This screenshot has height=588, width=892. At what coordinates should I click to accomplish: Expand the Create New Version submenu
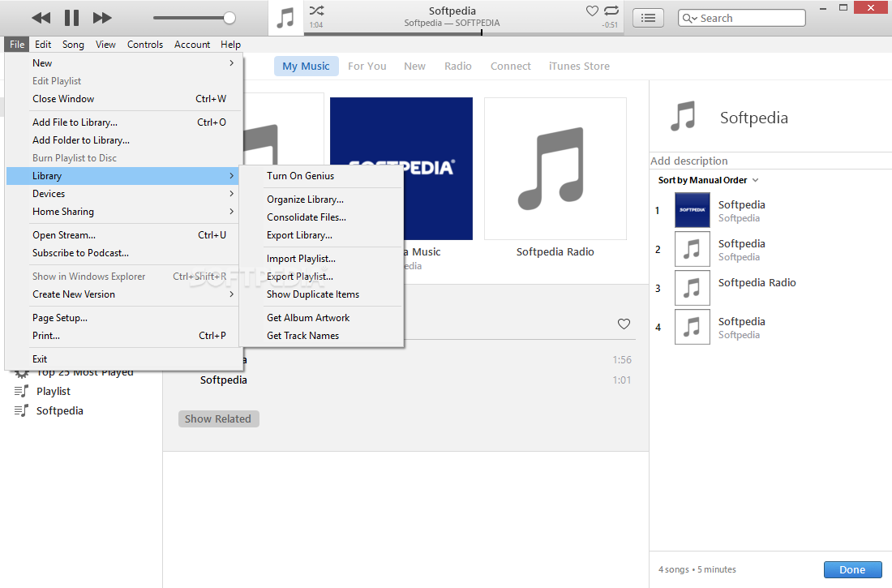[124, 294]
